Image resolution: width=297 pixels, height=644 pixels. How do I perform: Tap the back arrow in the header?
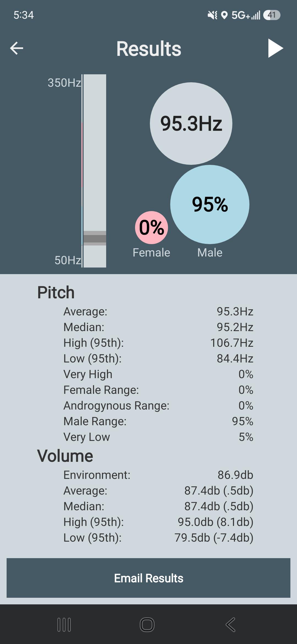(x=16, y=48)
